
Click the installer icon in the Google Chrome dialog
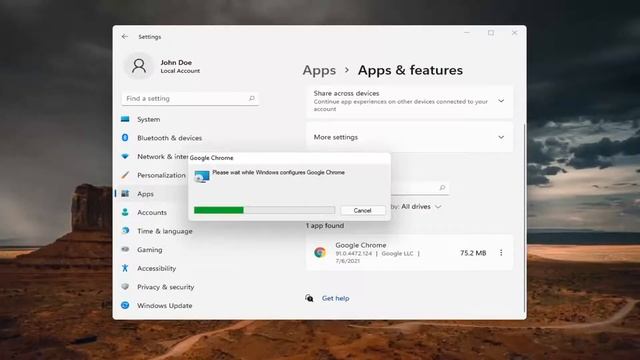click(x=202, y=176)
